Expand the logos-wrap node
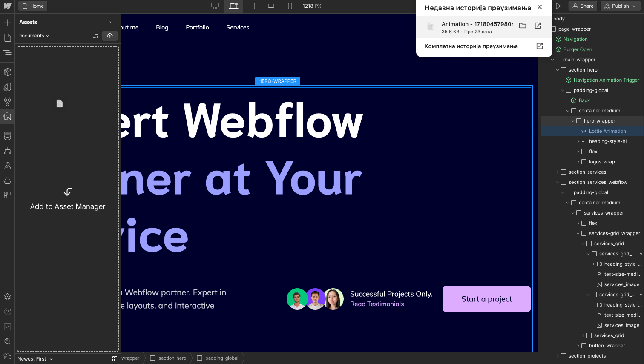Viewport: 644px width, 364px height. [x=578, y=162]
